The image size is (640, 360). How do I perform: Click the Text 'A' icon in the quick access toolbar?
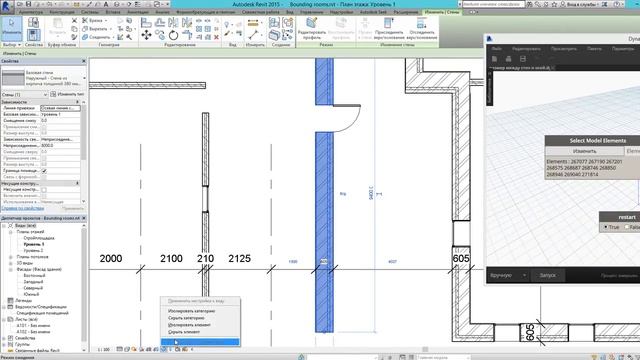[106, 4]
